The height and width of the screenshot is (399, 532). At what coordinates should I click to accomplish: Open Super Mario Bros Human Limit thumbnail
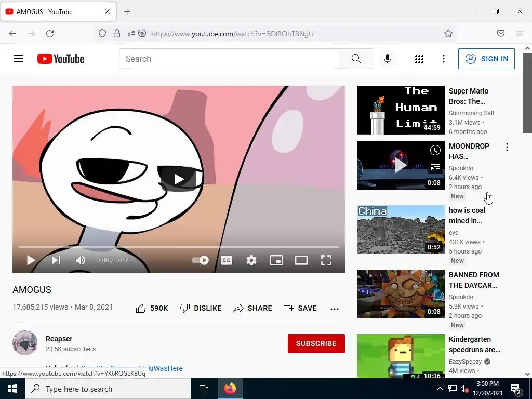pos(401,110)
